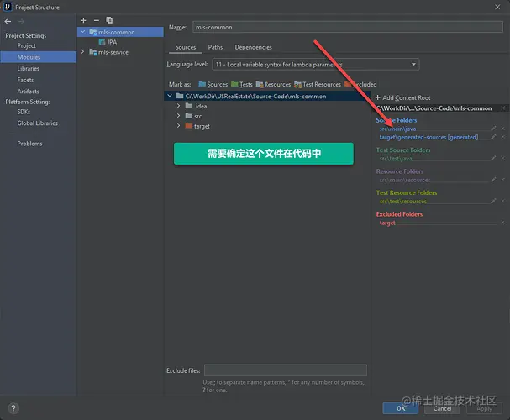Image resolution: width=510 pixels, height=420 pixels.
Task: Open Project settings page
Action: [x=26, y=45]
